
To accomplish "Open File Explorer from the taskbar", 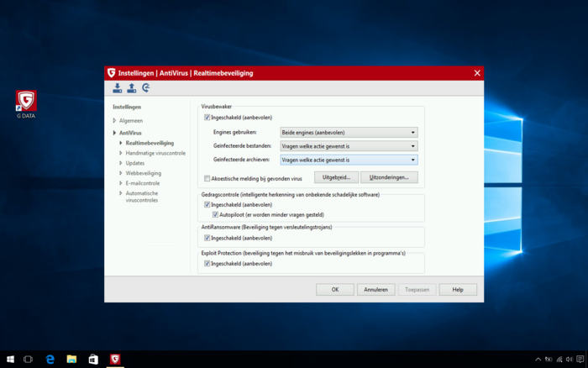I will tap(71, 359).
